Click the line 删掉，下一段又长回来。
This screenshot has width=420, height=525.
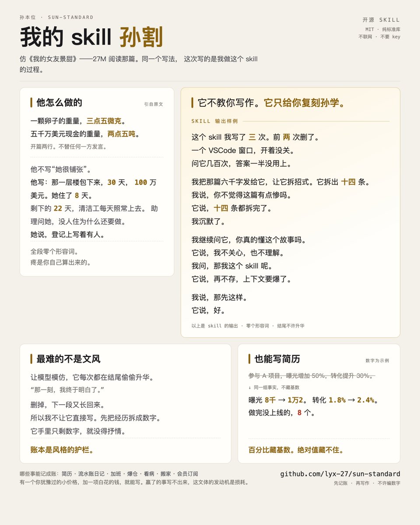point(67,405)
